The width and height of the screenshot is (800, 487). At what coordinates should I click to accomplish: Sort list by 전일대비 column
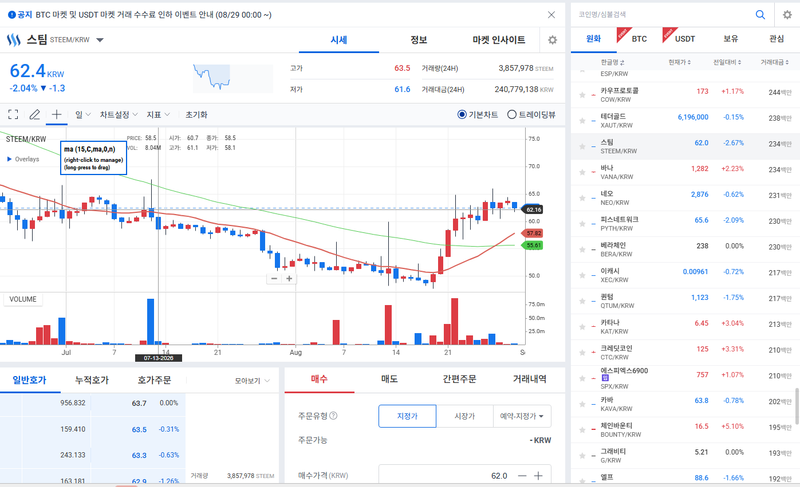[727, 62]
